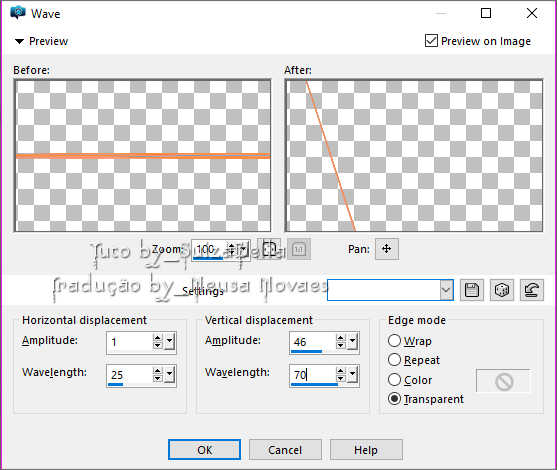Screen dimensions: 557x470
Task: Click the save preset floppy disk icon
Action: coord(472,290)
